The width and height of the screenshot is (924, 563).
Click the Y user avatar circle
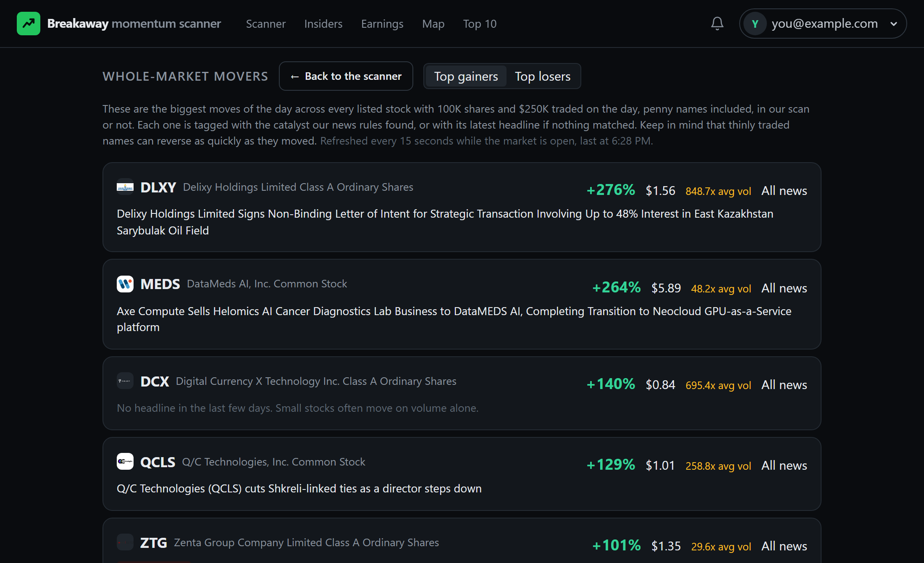pyautogui.click(x=755, y=24)
